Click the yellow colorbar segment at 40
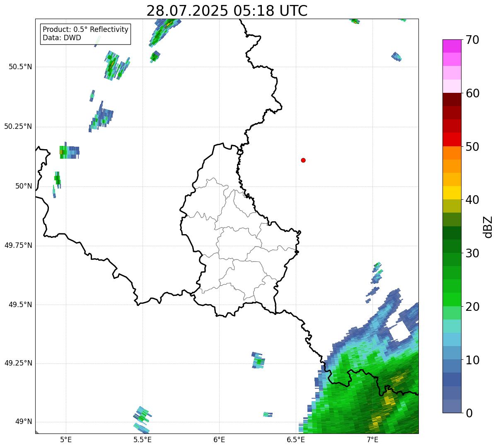This screenshot has width=498, height=448. pos(452,193)
